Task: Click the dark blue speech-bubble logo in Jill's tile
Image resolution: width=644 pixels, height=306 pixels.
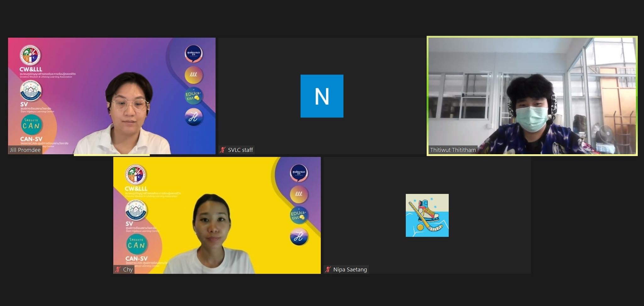Action: tap(193, 54)
